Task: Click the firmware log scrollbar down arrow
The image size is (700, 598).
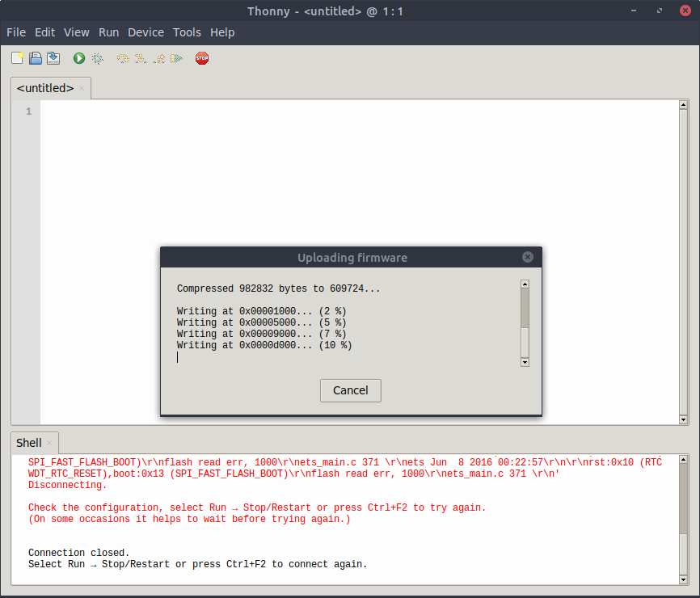Action: tap(525, 362)
